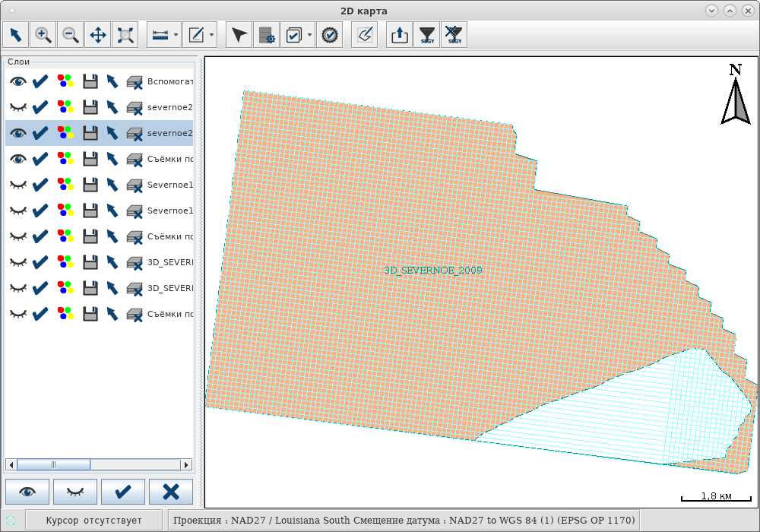Image resolution: width=760 pixels, height=532 pixels.
Task: Click selectable arrow icon on highlighted severnoe2
Action: point(112,133)
